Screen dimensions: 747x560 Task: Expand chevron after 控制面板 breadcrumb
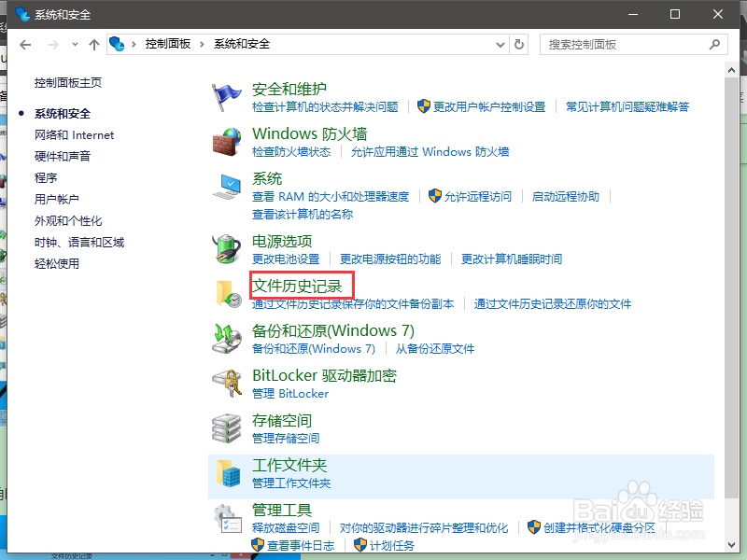pos(202,44)
